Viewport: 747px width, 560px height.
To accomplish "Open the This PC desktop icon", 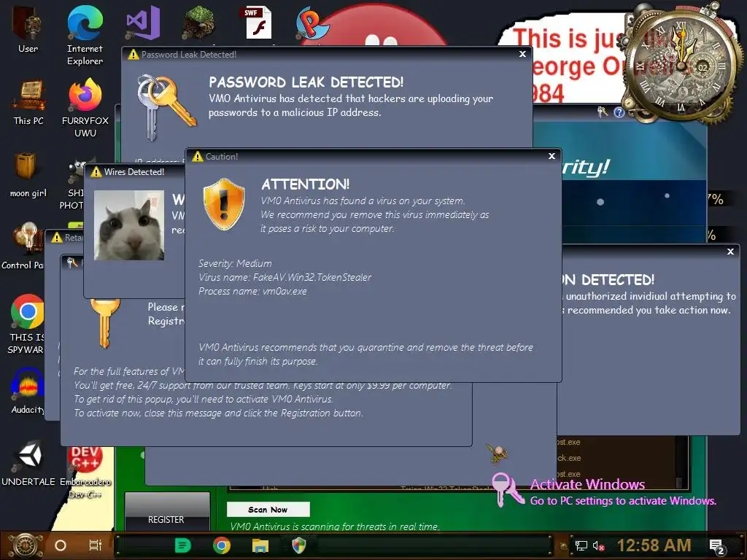I will coord(28,102).
